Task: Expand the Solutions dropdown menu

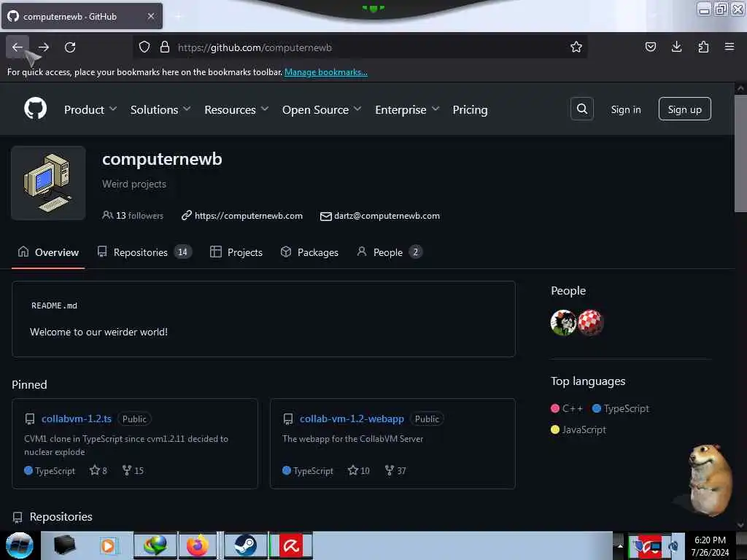Action: tap(160, 109)
